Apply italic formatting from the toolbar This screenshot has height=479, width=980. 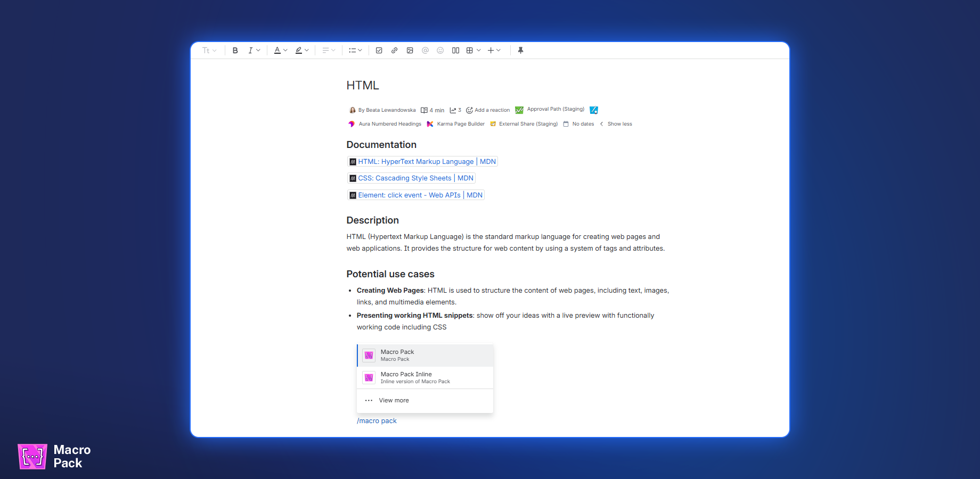point(250,51)
